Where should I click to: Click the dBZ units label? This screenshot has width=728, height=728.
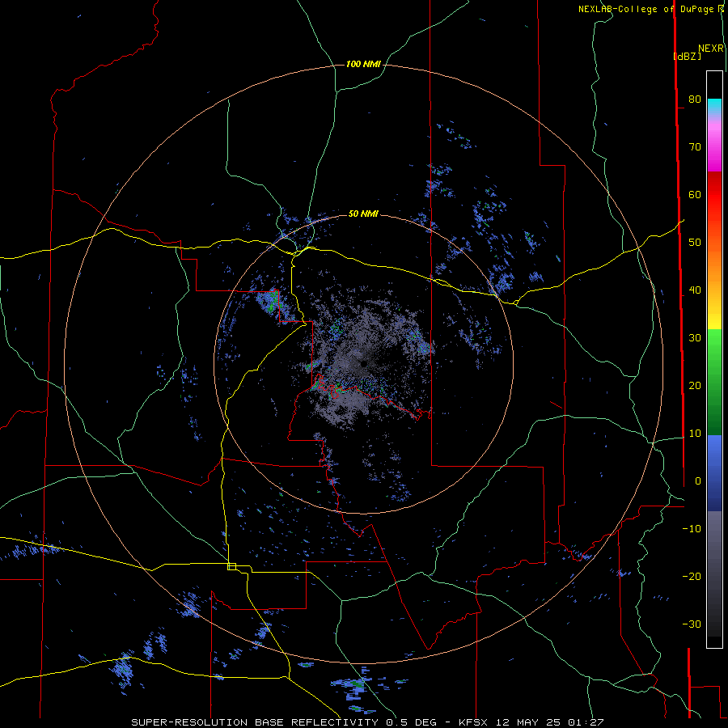coord(687,56)
